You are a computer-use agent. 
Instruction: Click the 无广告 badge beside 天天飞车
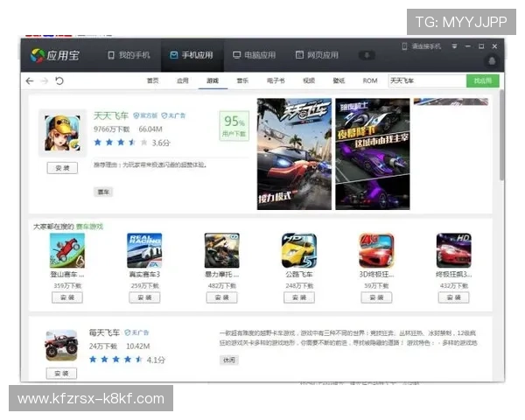pyautogui.click(x=173, y=115)
